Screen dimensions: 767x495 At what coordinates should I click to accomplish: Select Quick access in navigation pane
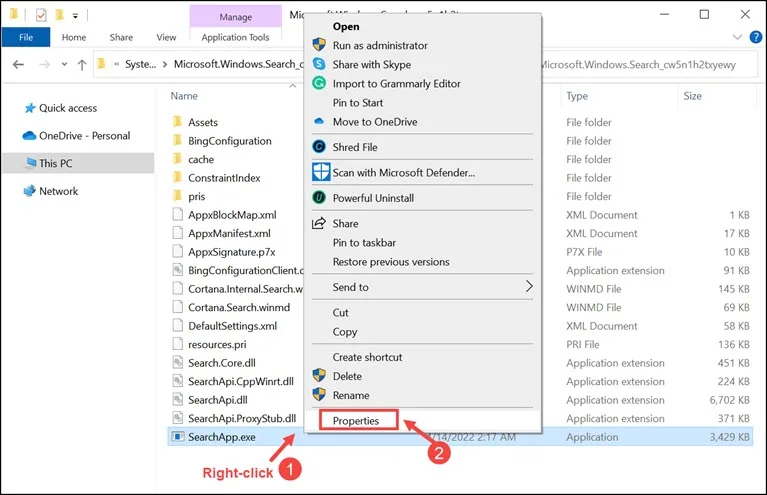point(68,108)
